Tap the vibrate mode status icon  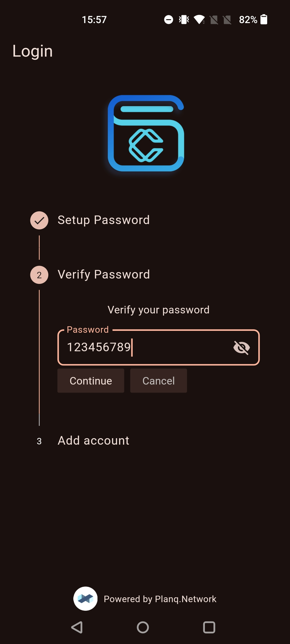click(x=184, y=19)
